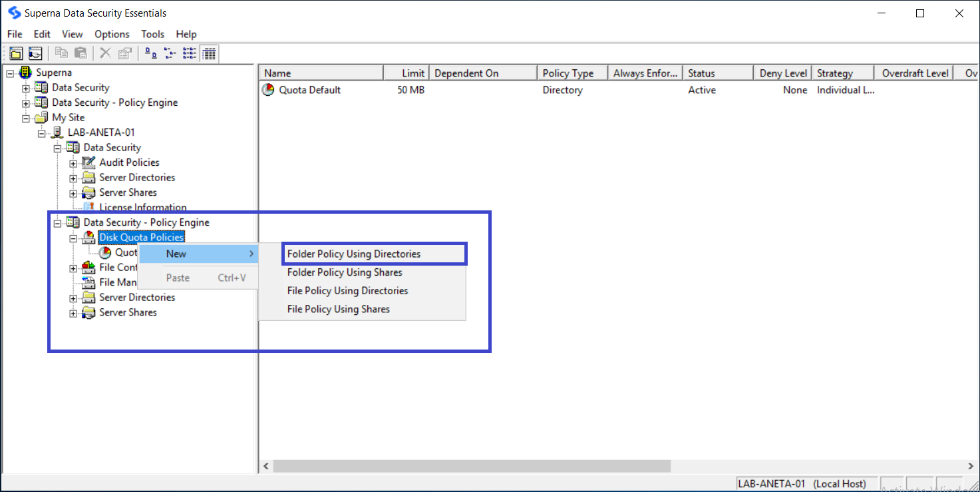The width and height of the screenshot is (980, 492).
Task: Click the open folder toolbar icon
Action: click(16, 53)
